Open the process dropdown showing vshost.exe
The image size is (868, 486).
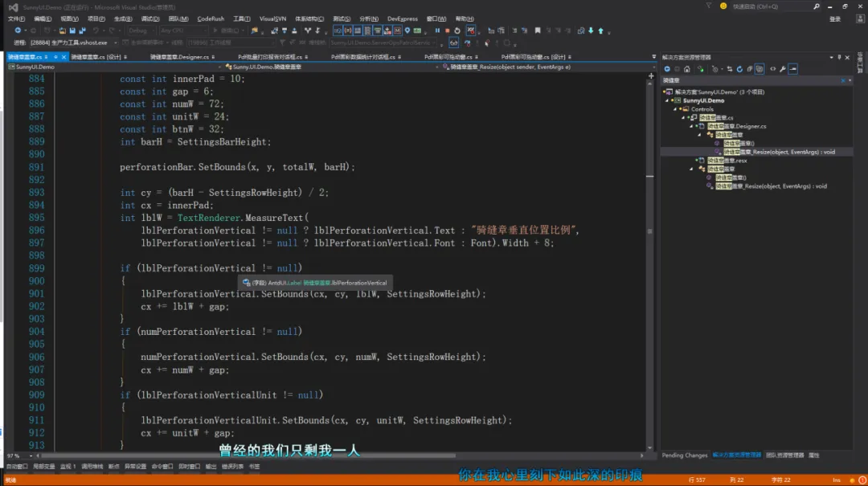73,43
